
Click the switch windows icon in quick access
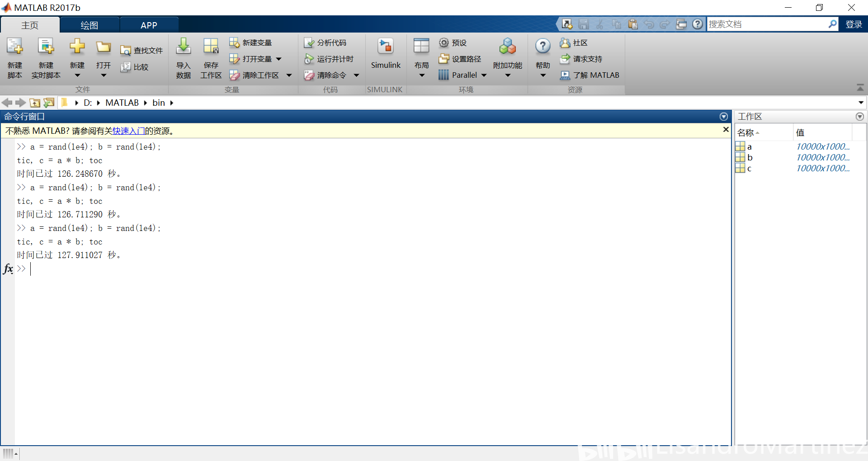[x=681, y=24]
